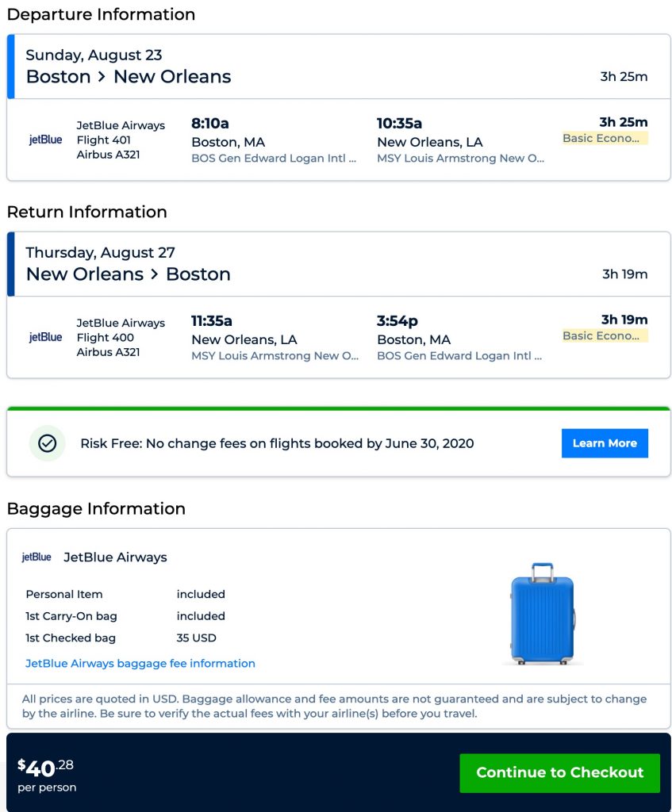Click the Risk Free checkmark icon
Image resolution: width=672 pixels, height=812 pixels.
point(48,443)
